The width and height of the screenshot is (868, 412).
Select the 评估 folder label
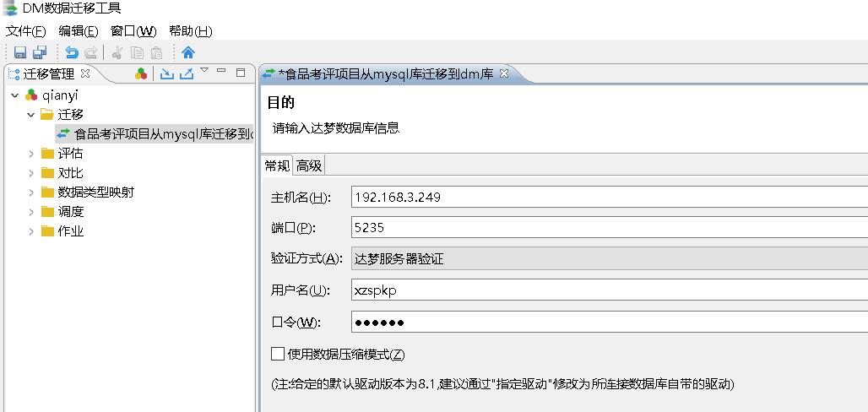pyautogui.click(x=70, y=154)
